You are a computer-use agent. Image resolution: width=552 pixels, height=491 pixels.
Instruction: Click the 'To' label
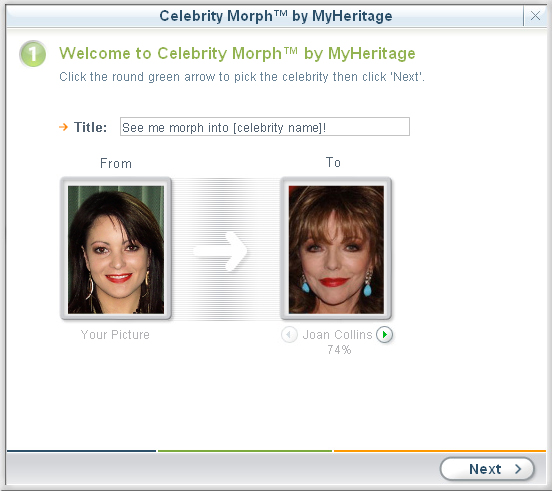click(333, 162)
